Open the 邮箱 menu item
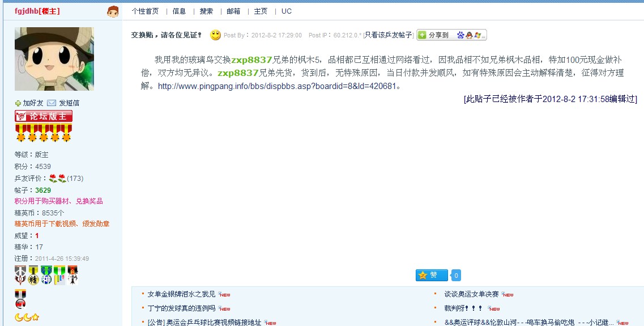Viewport: 644px width, 326px height. click(233, 11)
